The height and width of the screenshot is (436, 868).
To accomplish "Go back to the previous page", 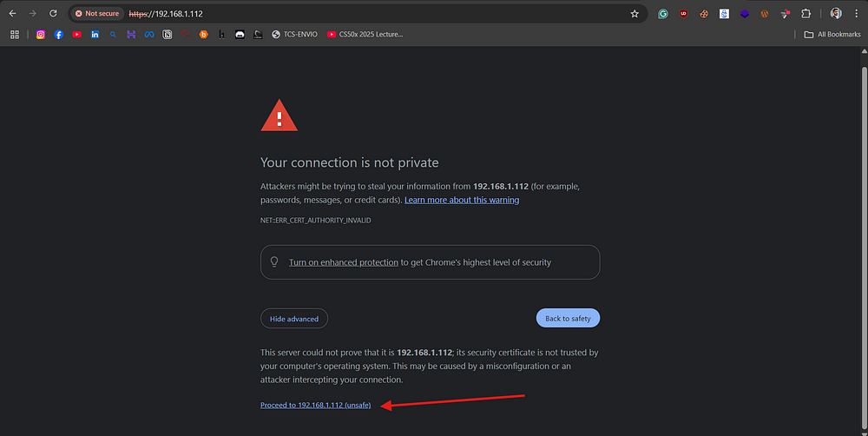I will tap(13, 13).
